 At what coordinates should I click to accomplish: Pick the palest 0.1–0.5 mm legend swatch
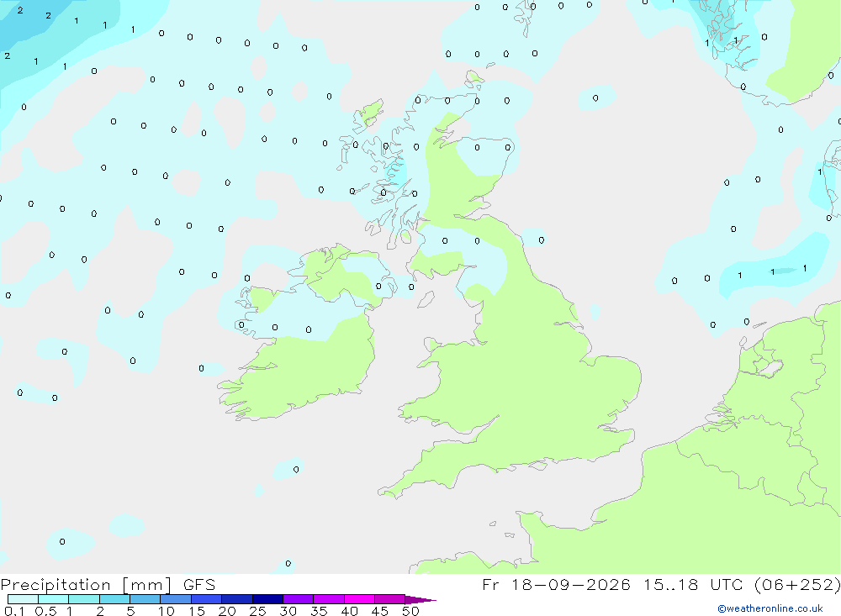pos(23,599)
